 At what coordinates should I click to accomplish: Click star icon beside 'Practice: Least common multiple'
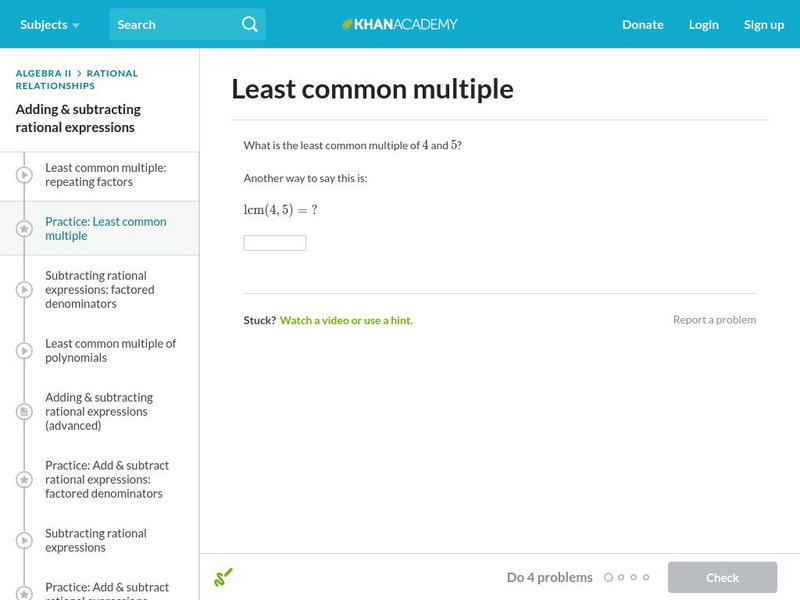24,229
